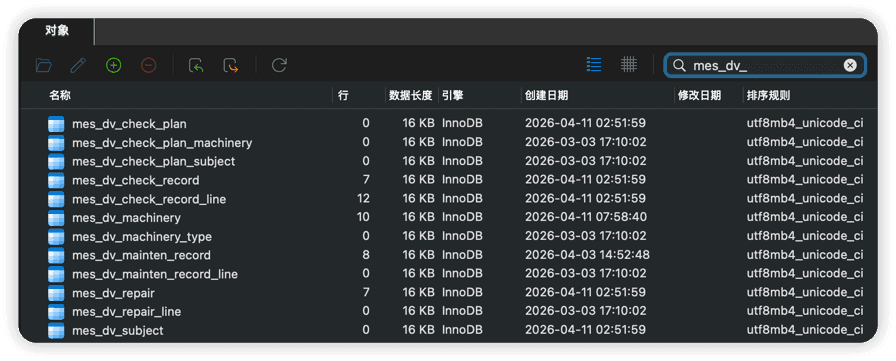Click InnoDB engine cell of mes_dv_repair
896x361 pixels.
point(462,292)
